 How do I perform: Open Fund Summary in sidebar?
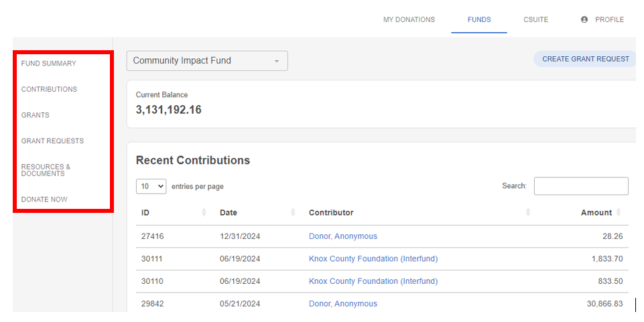tap(48, 64)
